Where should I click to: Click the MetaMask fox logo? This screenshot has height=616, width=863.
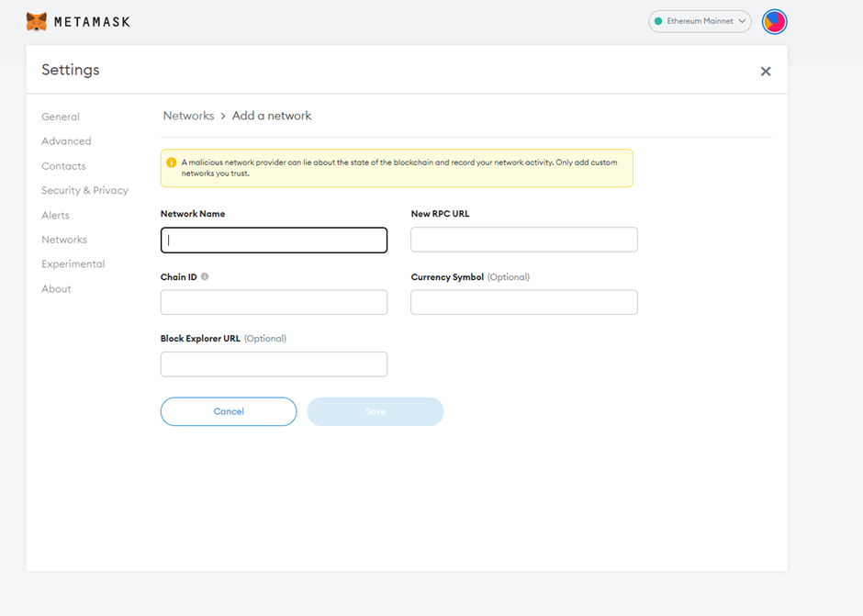tap(37, 21)
